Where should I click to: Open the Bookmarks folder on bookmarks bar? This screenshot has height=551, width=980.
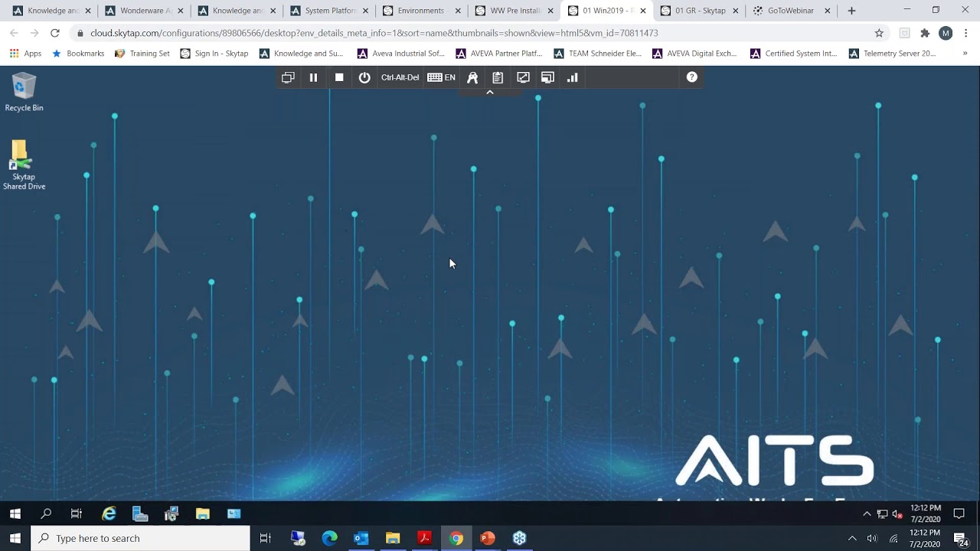pyautogui.click(x=77, y=54)
